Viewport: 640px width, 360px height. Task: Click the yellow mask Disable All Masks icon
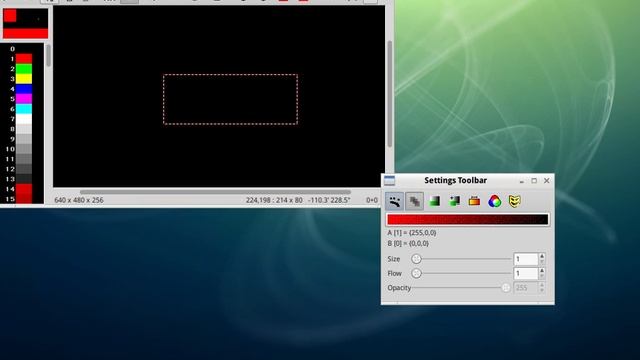514,201
